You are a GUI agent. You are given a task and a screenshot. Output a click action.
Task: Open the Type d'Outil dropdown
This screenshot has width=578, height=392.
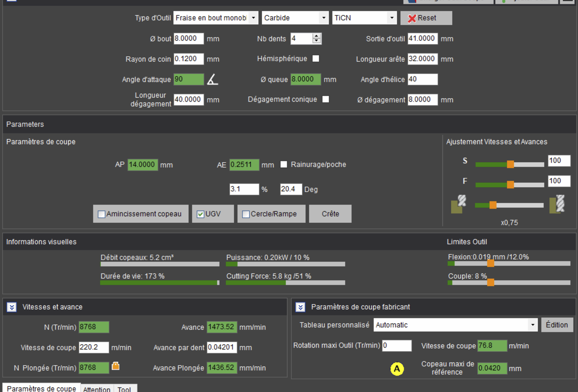(x=253, y=18)
